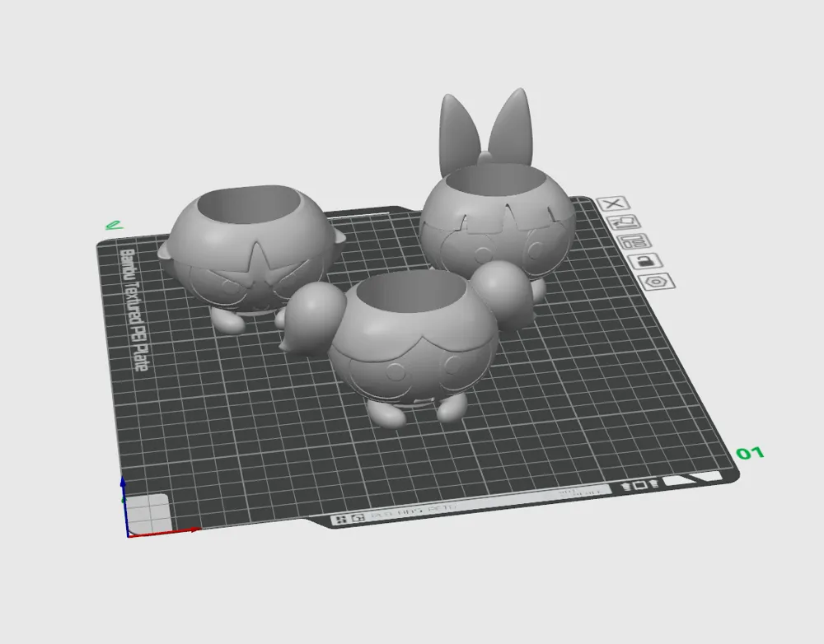
Task: Click the green pencil to edit plate name
Action: (113, 226)
